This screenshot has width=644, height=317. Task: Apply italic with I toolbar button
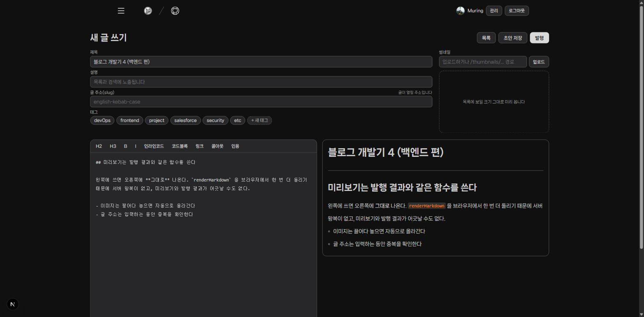point(136,146)
